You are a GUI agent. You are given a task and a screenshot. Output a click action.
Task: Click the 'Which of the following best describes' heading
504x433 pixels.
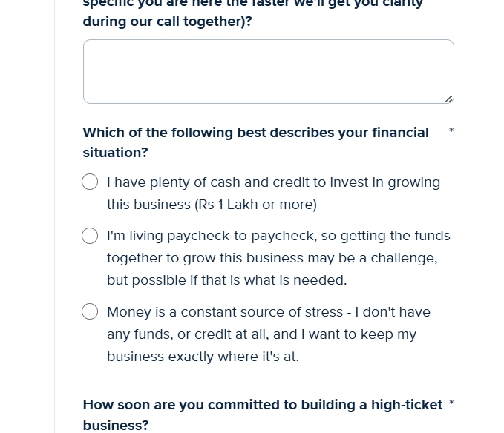256,142
